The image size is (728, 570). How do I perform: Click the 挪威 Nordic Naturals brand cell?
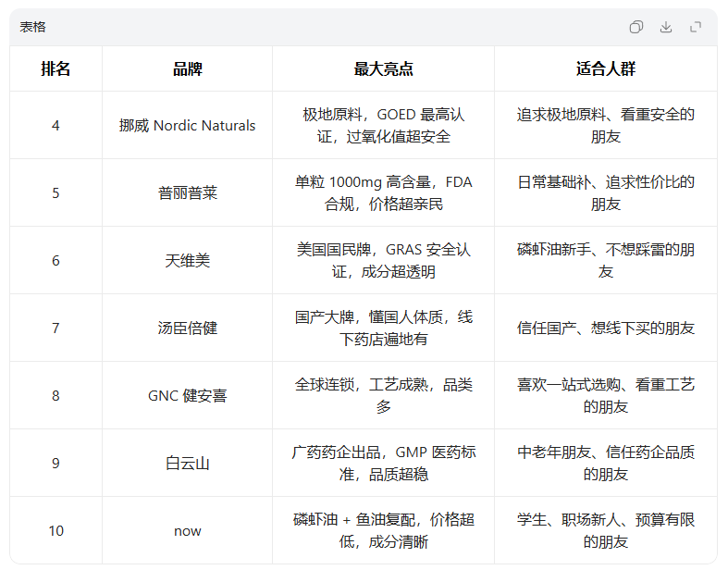[x=187, y=126]
